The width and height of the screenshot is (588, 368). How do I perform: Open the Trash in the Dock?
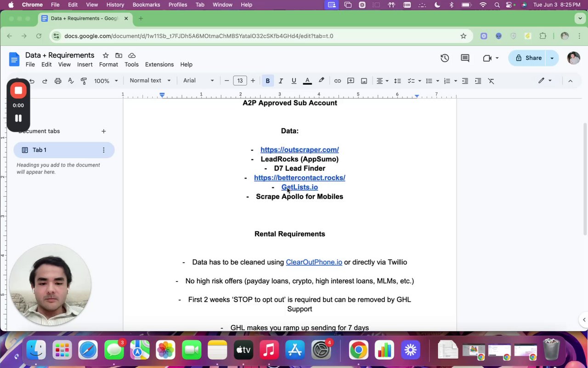(551, 351)
